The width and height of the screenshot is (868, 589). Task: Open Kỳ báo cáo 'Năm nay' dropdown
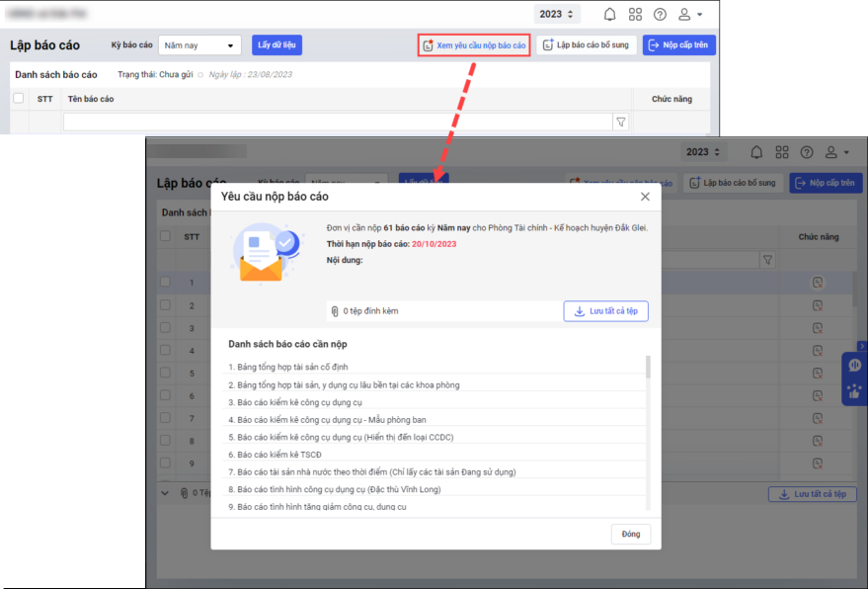tap(199, 45)
